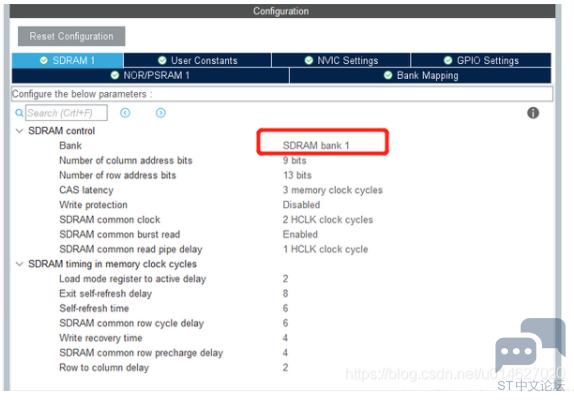Select SDRAM common burst read label
Viewport: 574px width, 401px height.
120,234
